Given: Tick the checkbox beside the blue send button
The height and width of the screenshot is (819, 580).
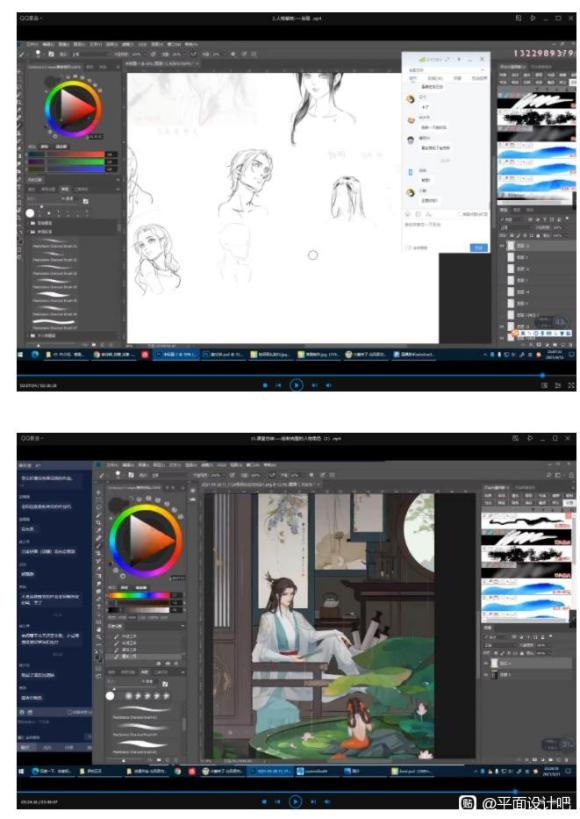Looking at the screenshot, I should pos(409,248).
